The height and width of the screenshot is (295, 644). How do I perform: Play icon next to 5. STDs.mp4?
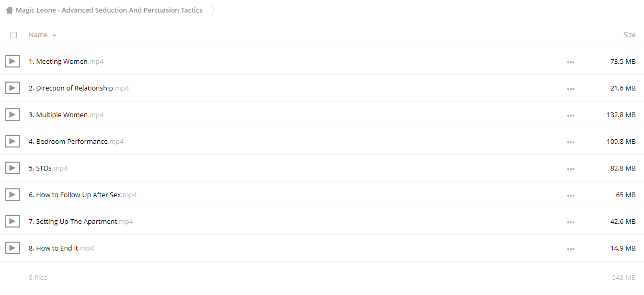[13, 168]
